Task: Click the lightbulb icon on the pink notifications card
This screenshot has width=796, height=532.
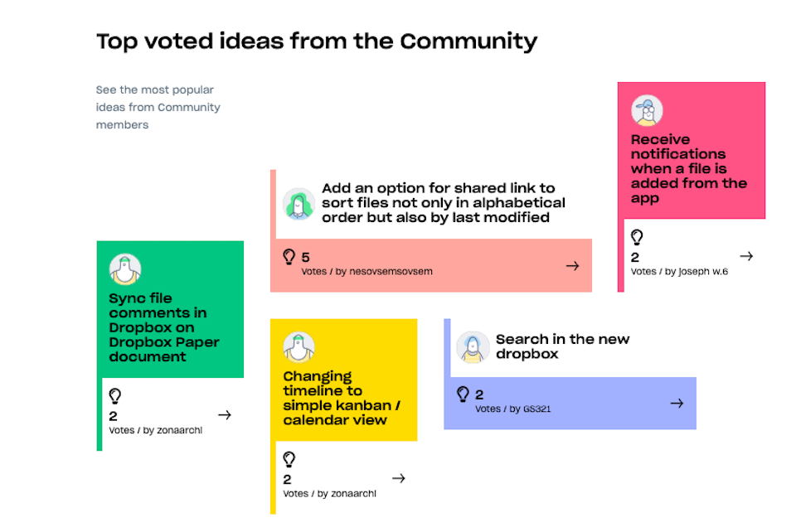Action: coord(637,238)
